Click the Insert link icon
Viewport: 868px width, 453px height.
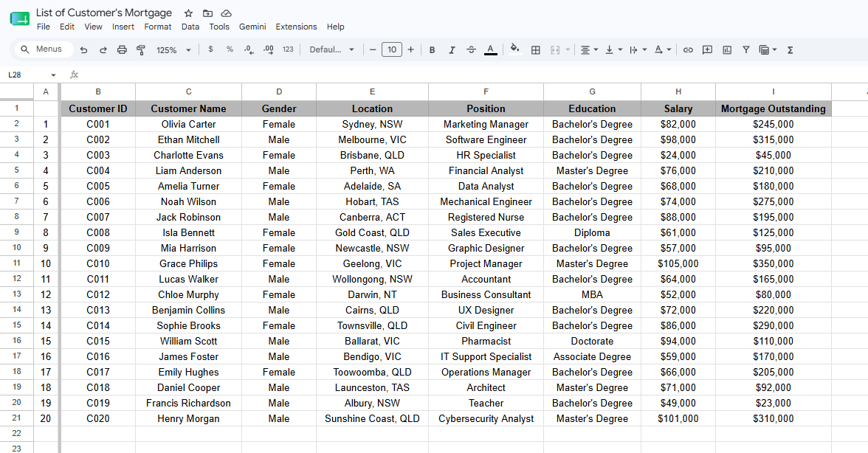click(x=688, y=49)
